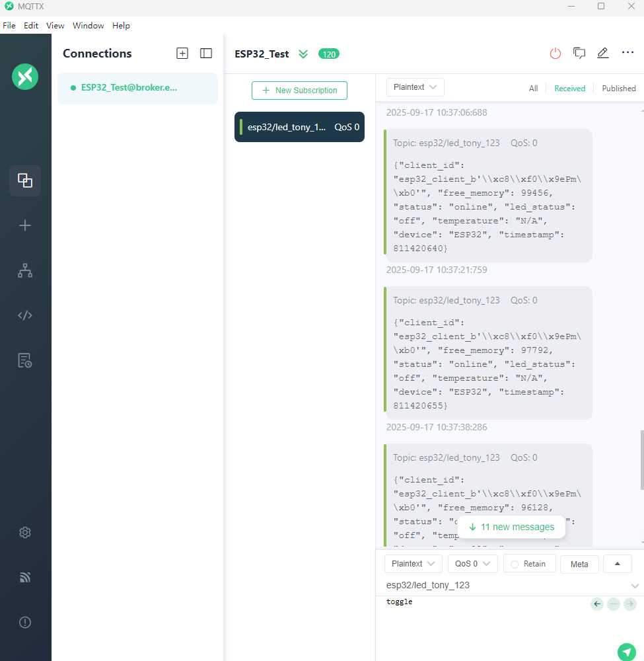Open the File menu

(9, 26)
